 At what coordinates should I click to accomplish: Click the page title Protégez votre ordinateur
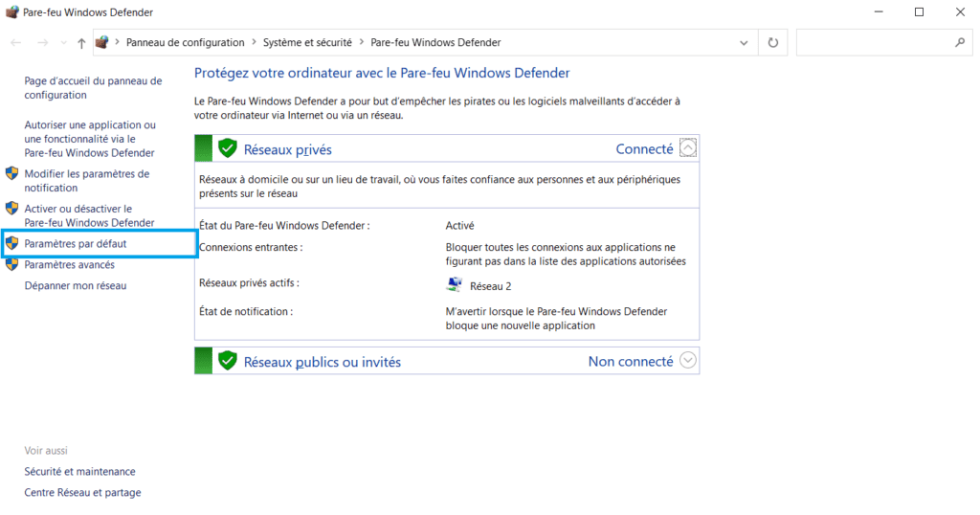(x=382, y=73)
